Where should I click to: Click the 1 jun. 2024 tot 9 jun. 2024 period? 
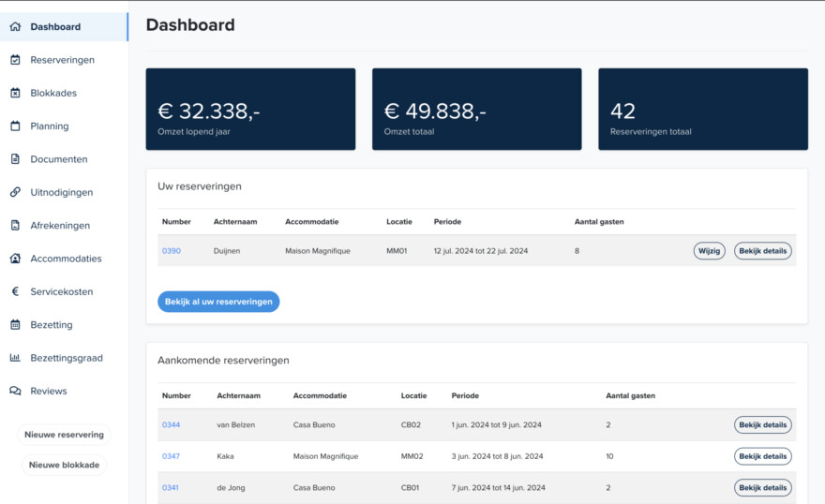point(496,424)
